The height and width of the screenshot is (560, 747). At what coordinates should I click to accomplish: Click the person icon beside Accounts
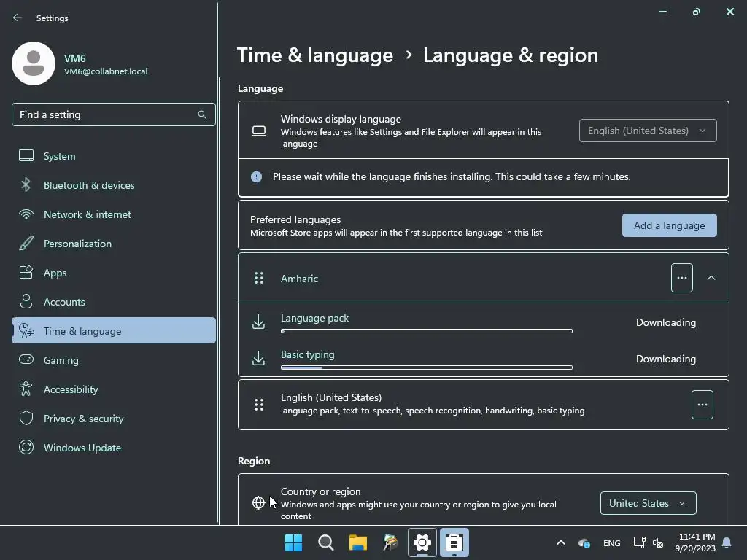pos(26,301)
